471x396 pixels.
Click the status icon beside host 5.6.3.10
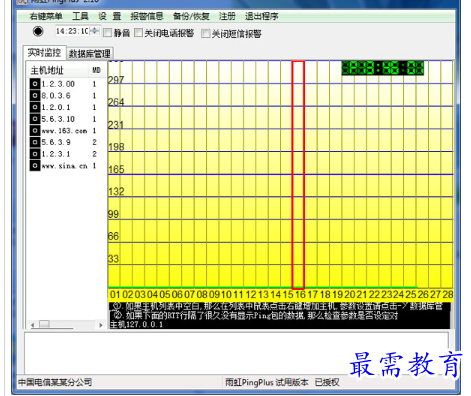[35, 119]
